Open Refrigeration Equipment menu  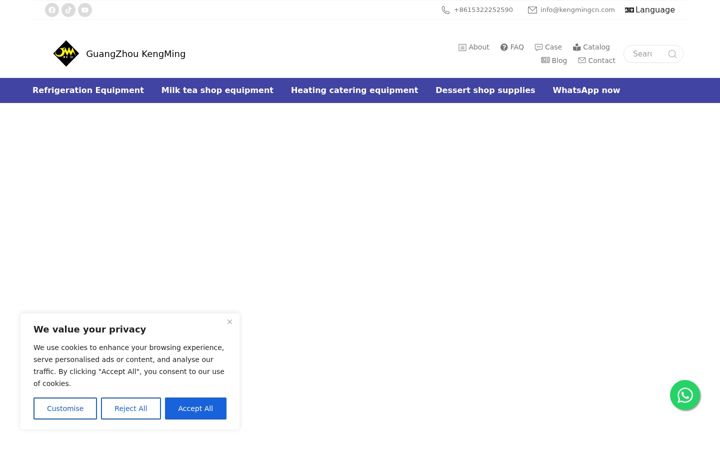click(x=88, y=90)
